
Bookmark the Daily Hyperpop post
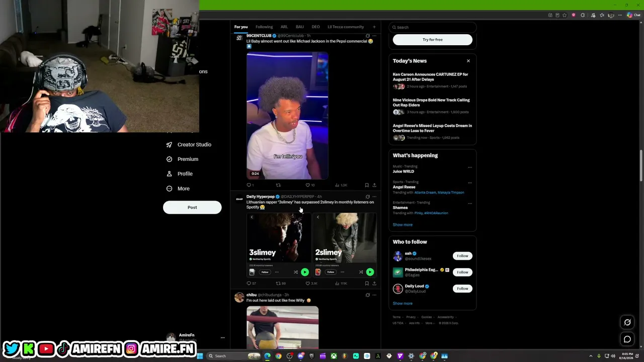coord(367,283)
